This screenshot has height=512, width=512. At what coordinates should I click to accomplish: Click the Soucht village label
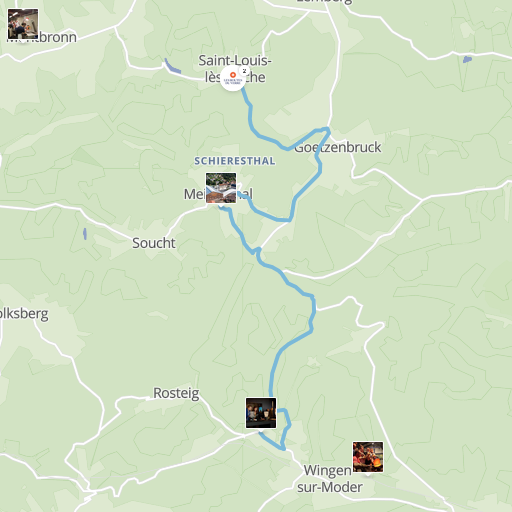coord(154,243)
